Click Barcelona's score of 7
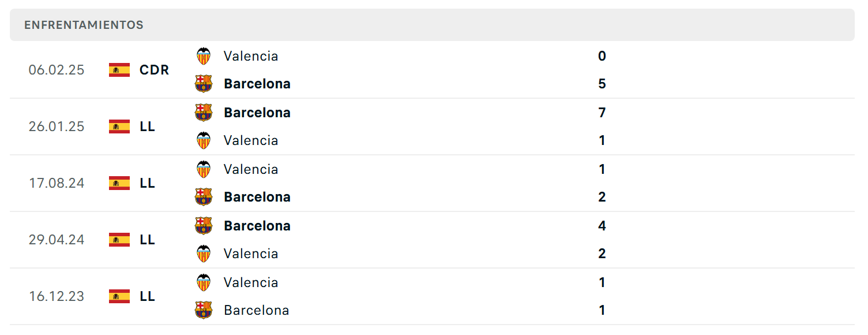The height and width of the screenshot is (335, 868). (x=602, y=113)
